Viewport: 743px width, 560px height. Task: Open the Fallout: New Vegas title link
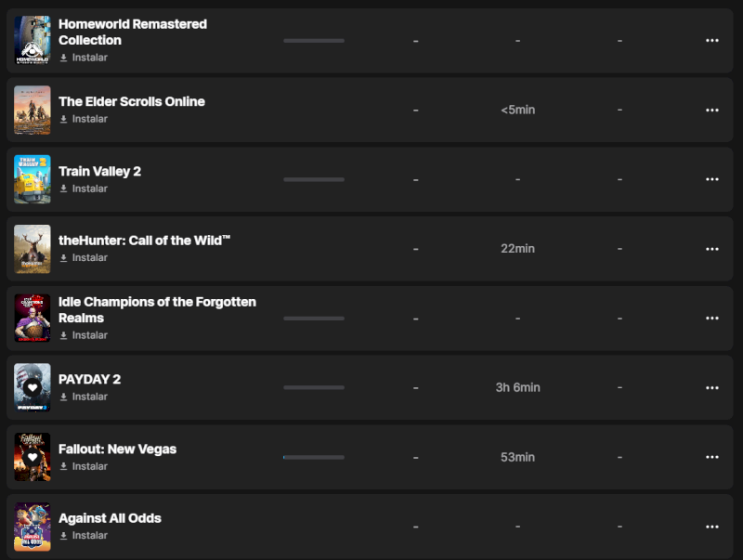(x=117, y=449)
